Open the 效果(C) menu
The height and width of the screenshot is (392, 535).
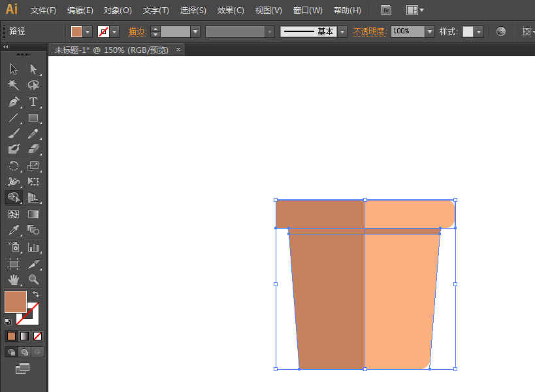point(231,10)
